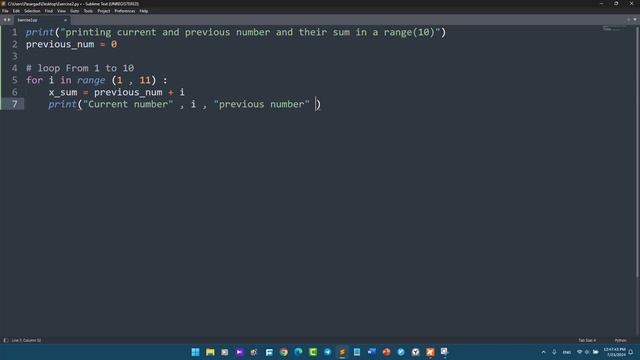
Task: Open the Goto menu
Action: (74, 11)
